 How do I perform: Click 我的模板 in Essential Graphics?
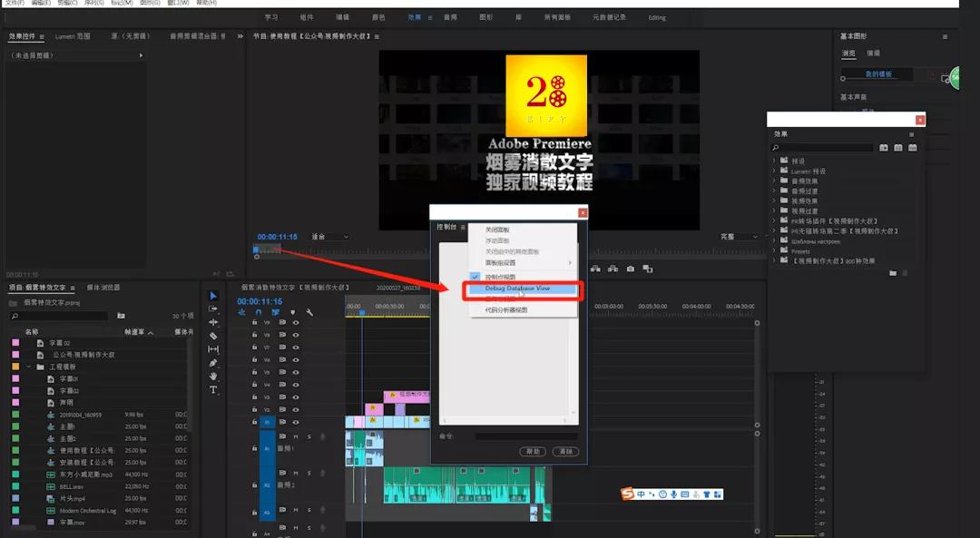878,74
